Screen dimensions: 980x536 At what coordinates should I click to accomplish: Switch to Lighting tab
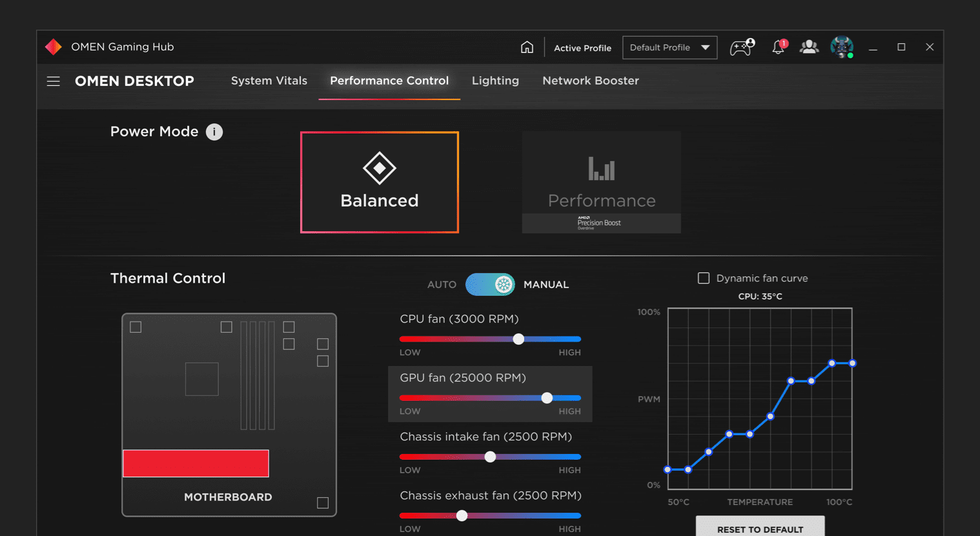point(495,81)
